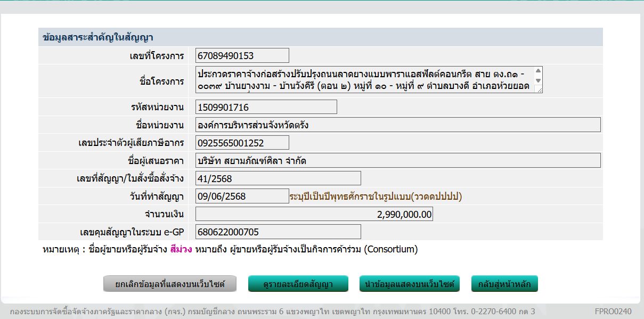This screenshot has height=319, width=644.
Task: Click the label เลขคุมสัญญาในระบบ e-GP
Action: pyautogui.click(x=132, y=232)
